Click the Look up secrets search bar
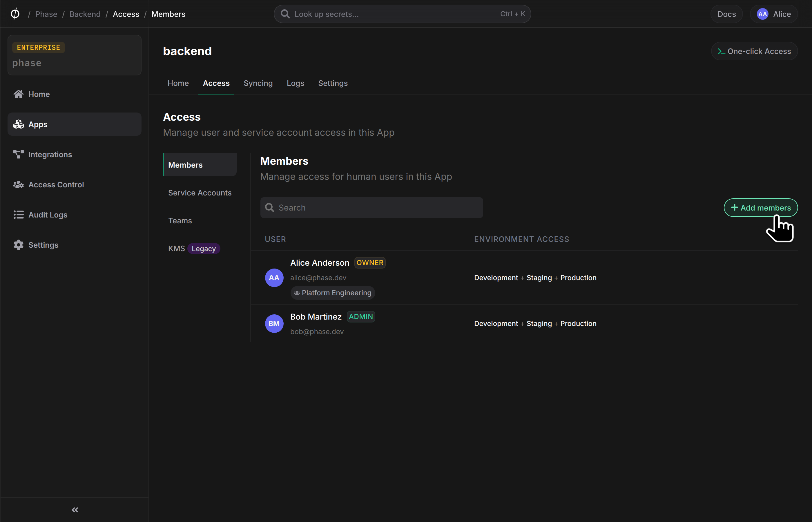Screen dimensions: 812x522 coord(402,14)
